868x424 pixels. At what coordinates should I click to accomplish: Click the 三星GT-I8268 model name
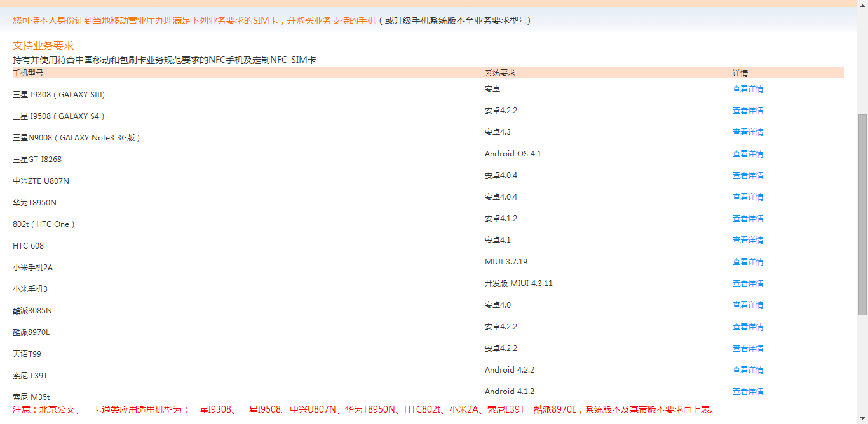[37, 160]
